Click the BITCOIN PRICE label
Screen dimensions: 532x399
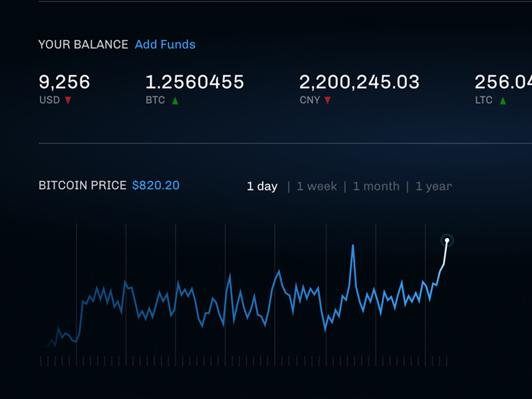82,186
